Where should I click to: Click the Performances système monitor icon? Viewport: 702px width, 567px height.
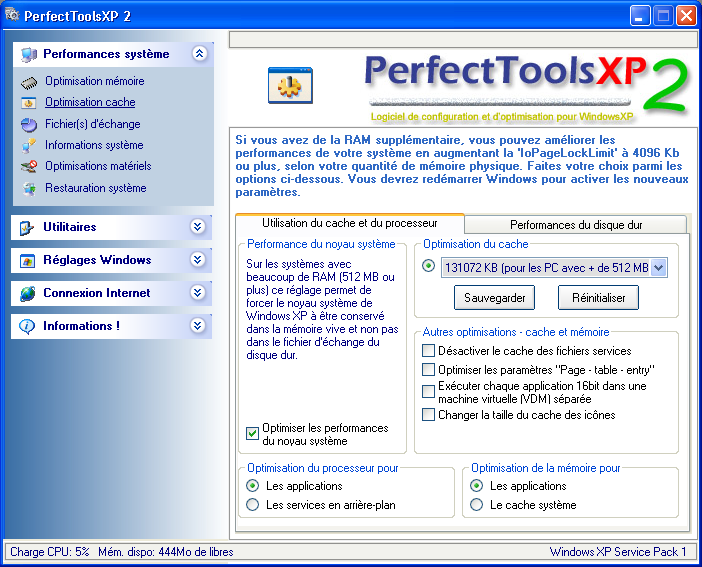click(x=29, y=55)
